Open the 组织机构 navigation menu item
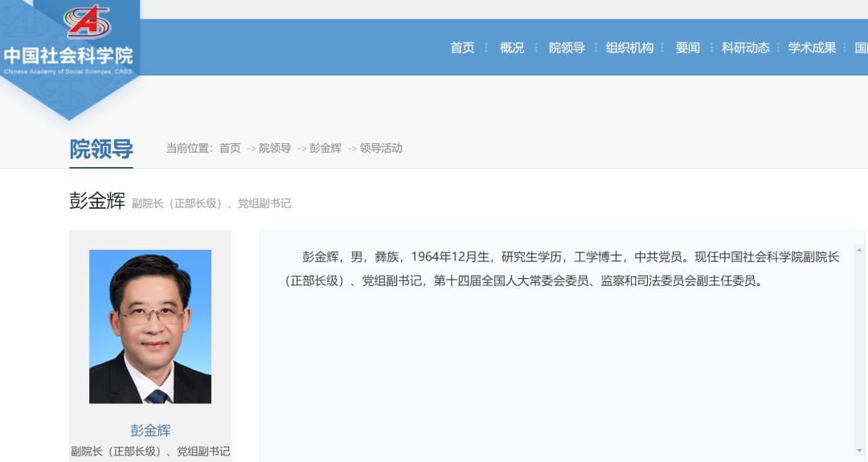 coord(629,48)
